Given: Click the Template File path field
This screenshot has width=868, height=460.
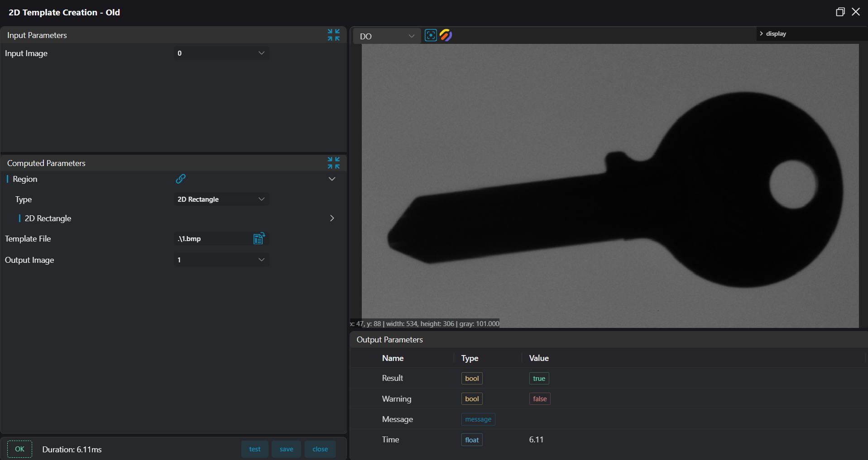Looking at the screenshot, I should [x=213, y=238].
